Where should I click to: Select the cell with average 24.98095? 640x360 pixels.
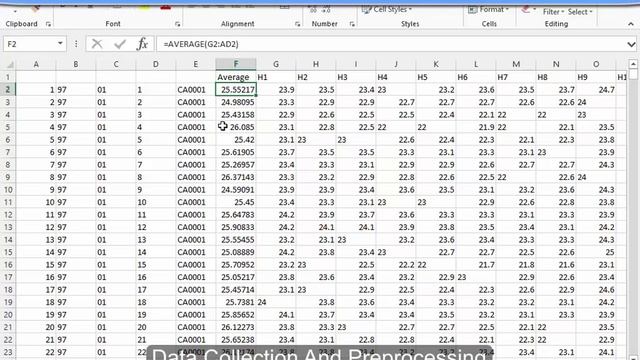(236, 102)
